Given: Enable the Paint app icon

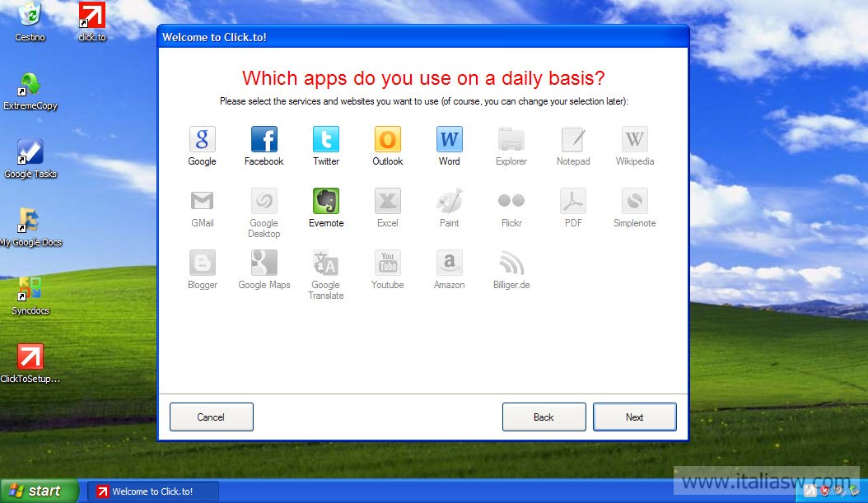Looking at the screenshot, I should (450, 201).
